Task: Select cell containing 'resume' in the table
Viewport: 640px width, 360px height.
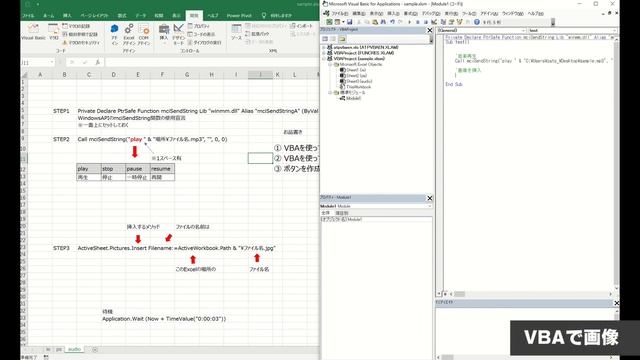Action: coord(162,169)
